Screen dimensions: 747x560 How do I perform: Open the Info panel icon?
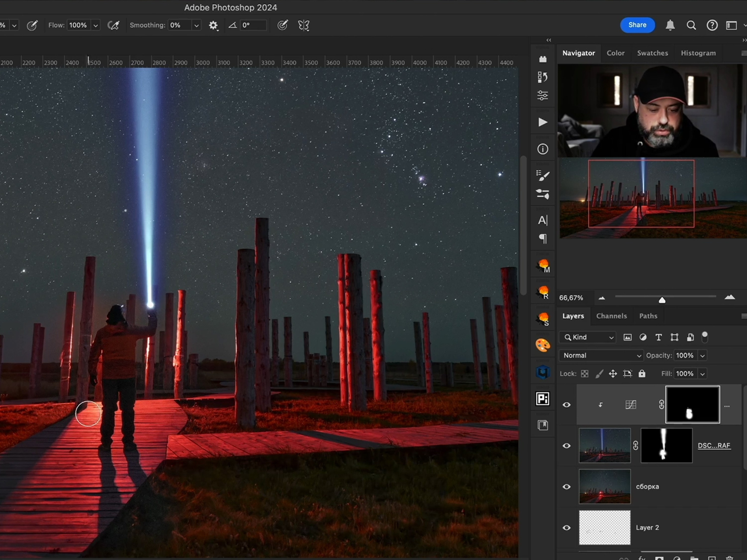pyautogui.click(x=542, y=149)
